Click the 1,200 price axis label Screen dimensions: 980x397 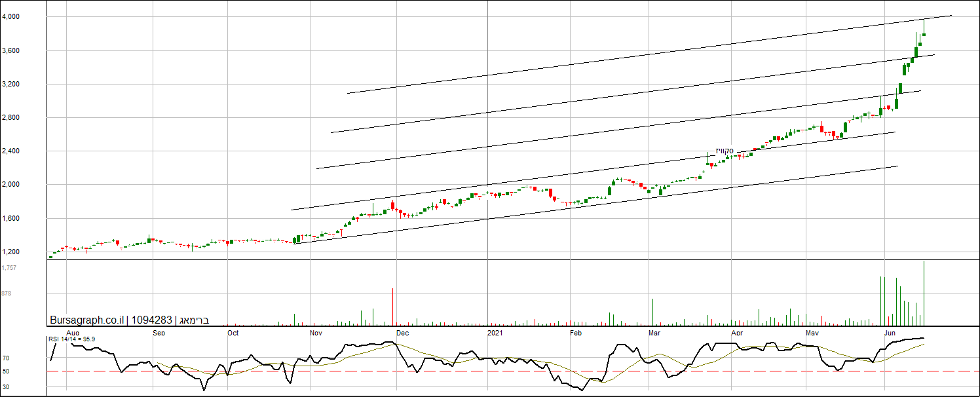(11, 252)
